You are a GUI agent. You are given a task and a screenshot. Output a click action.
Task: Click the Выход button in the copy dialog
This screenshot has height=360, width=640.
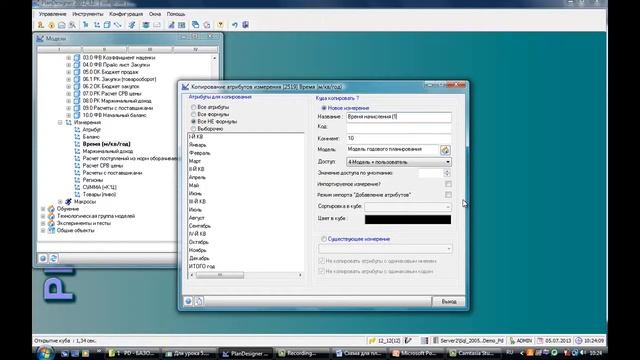coord(449,301)
